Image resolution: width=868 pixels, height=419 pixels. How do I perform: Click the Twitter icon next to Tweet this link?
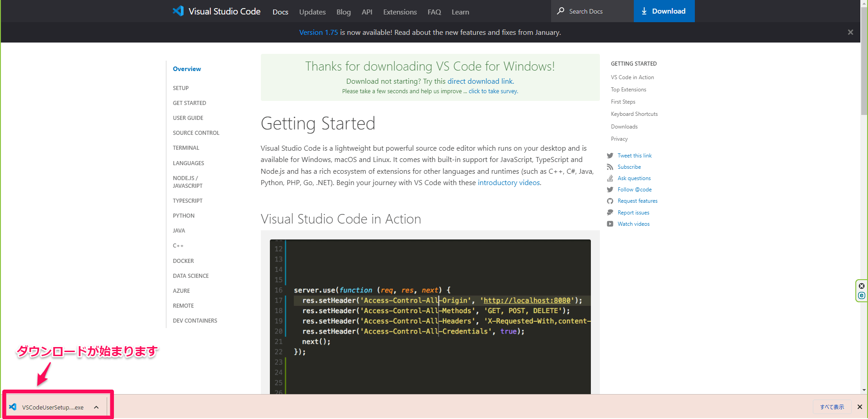point(610,156)
